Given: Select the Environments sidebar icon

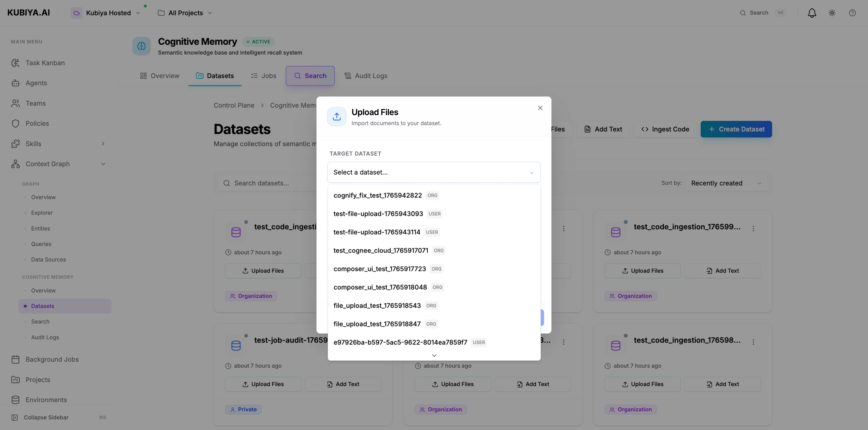Looking at the screenshot, I should pos(15,400).
